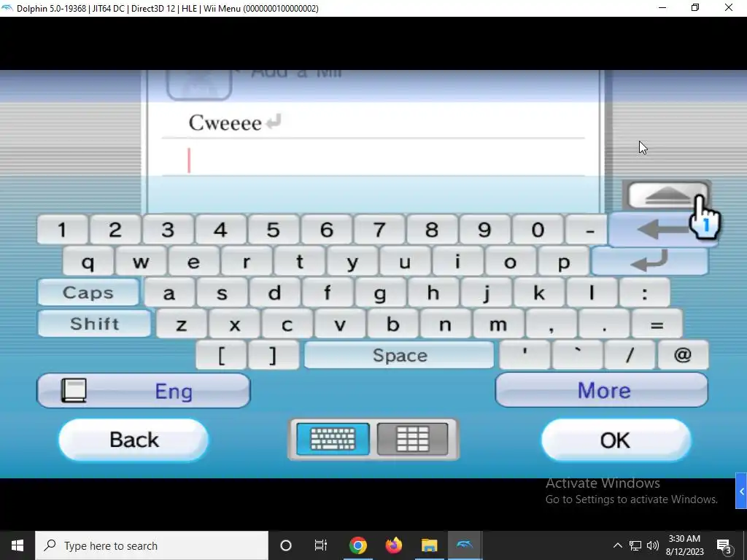Tap the y key
This screenshot has height=560, width=747.
[352, 262]
